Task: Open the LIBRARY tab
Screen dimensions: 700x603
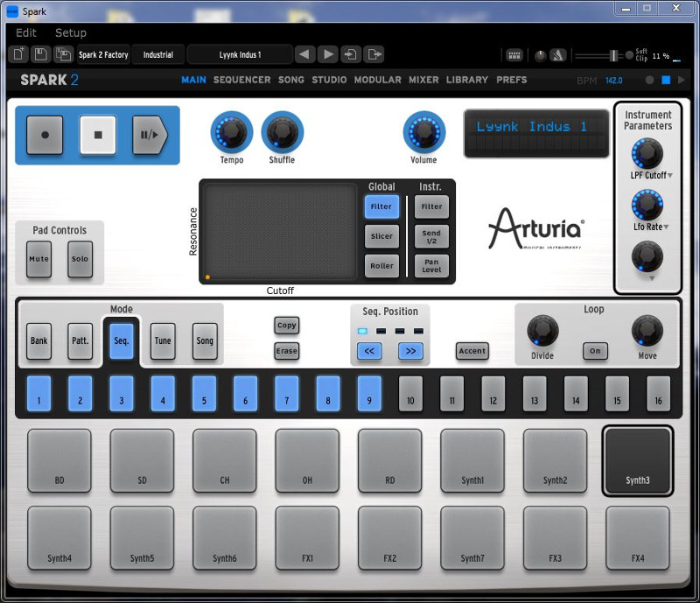Action: pyautogui.click(x=467, y=80)
